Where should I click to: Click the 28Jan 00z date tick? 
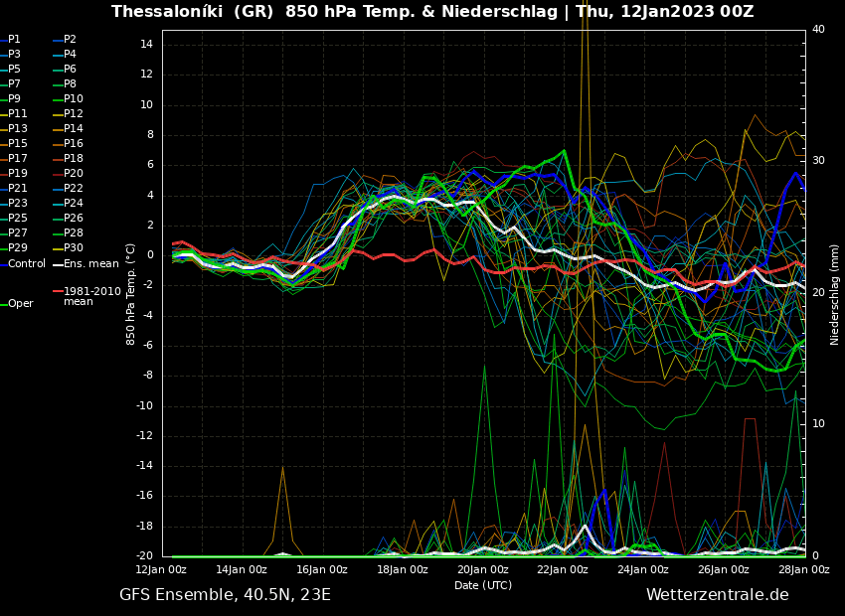tap(803, 570)
